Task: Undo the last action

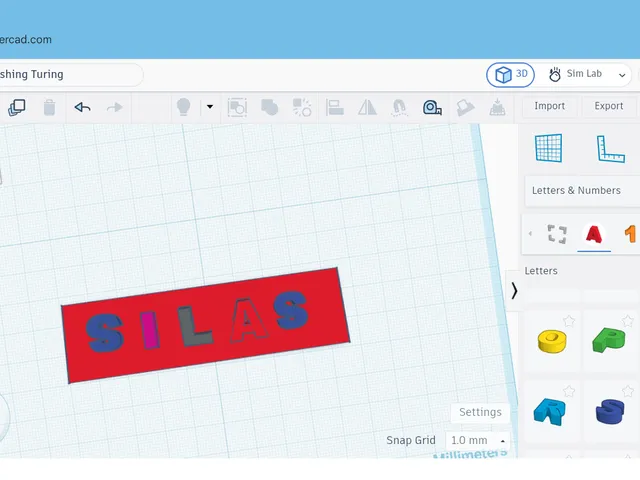Action: point(82,107)
